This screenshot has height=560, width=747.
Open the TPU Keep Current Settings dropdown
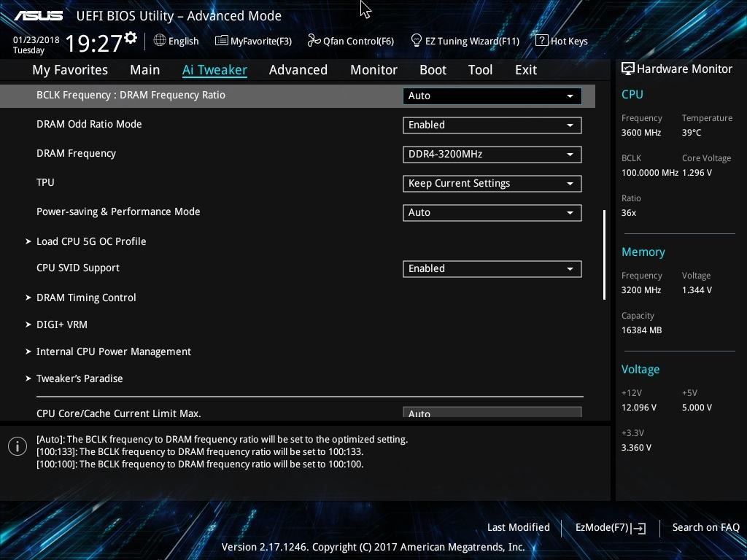492,183
